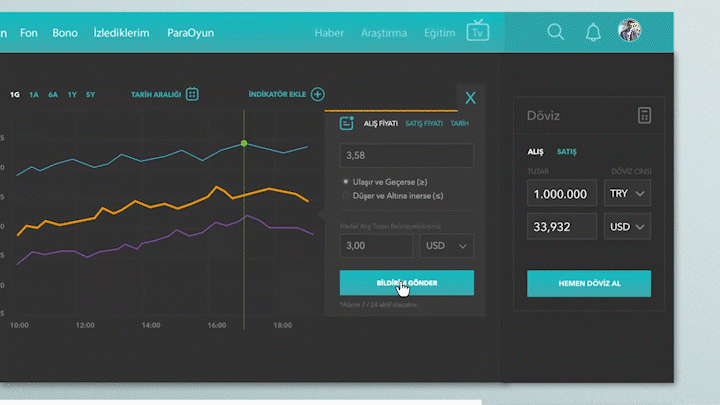Click the 16:00 time axis label
The image size is (720, 405).
tap(217, 325)
